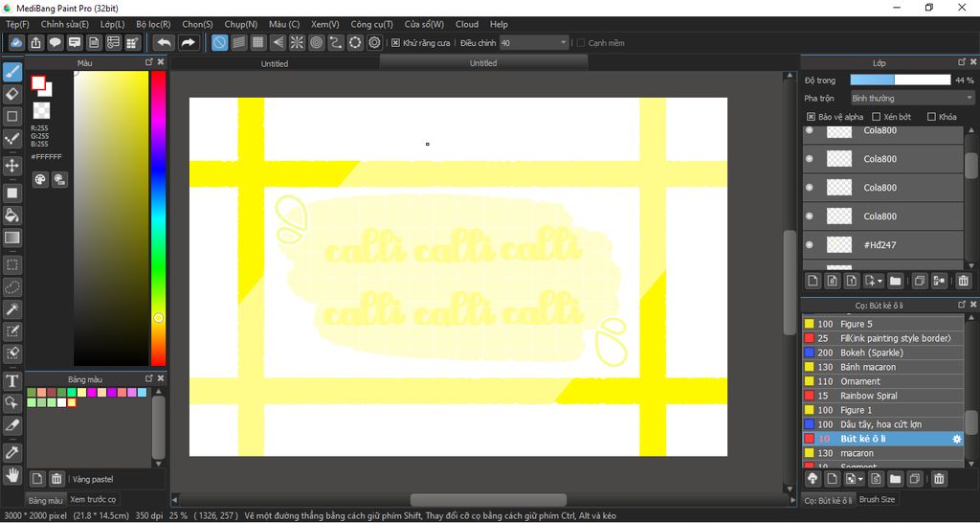980x523 pixels.
Task: Enable the radial snap
Action: click(297, 42)
